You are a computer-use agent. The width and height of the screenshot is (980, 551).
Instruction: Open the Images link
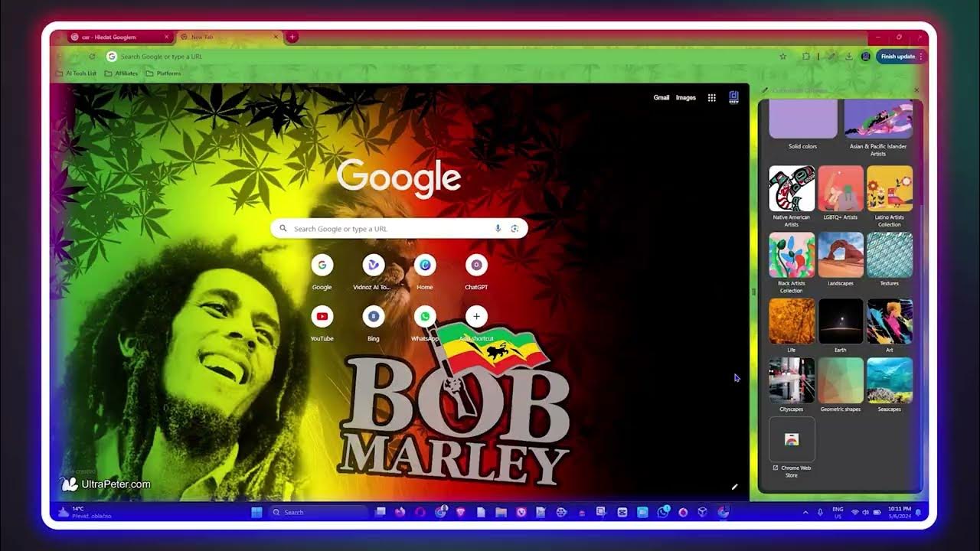pos(686,97)
